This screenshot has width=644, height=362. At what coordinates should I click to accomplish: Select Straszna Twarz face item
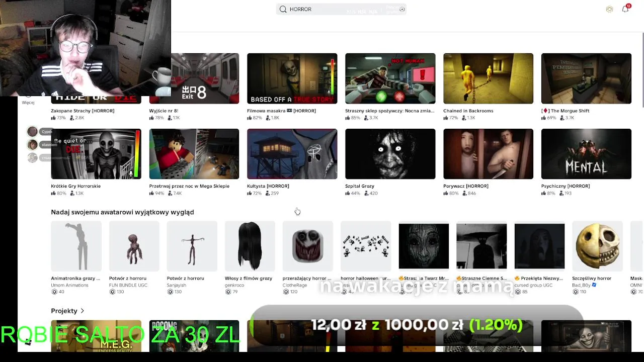click(x=424, y=246)
